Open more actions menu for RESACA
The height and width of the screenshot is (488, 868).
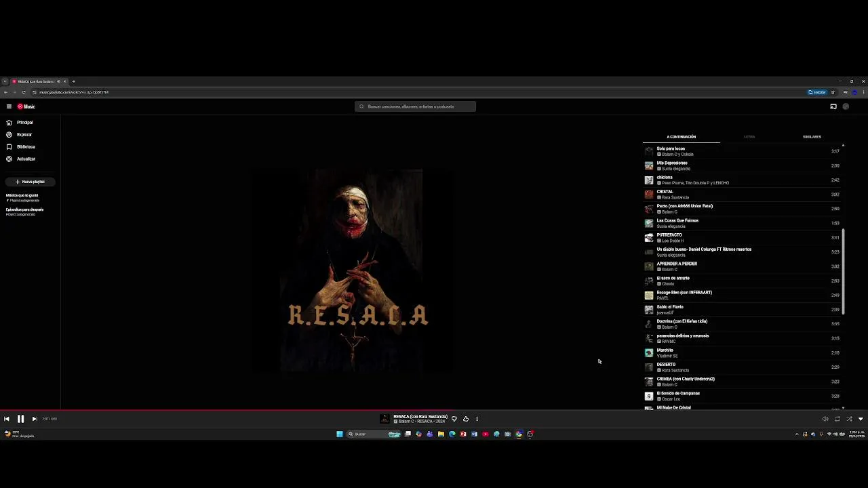[x=477, y=419]
